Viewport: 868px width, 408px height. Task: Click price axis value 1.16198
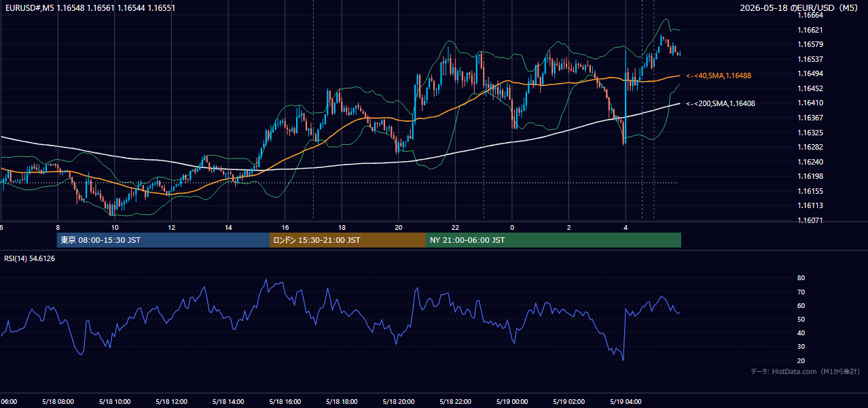click(810, 176)
